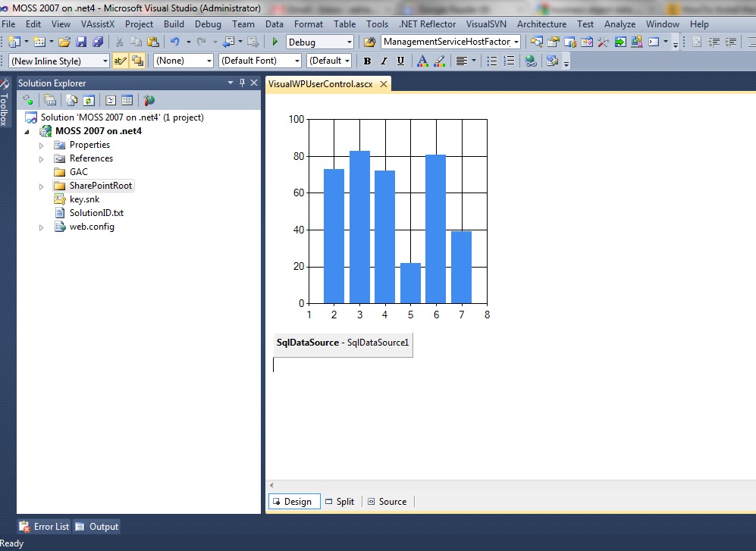756x551 pixels.
Task: Open the .NET Reflector menu
Action: click(x=427, y=24)
